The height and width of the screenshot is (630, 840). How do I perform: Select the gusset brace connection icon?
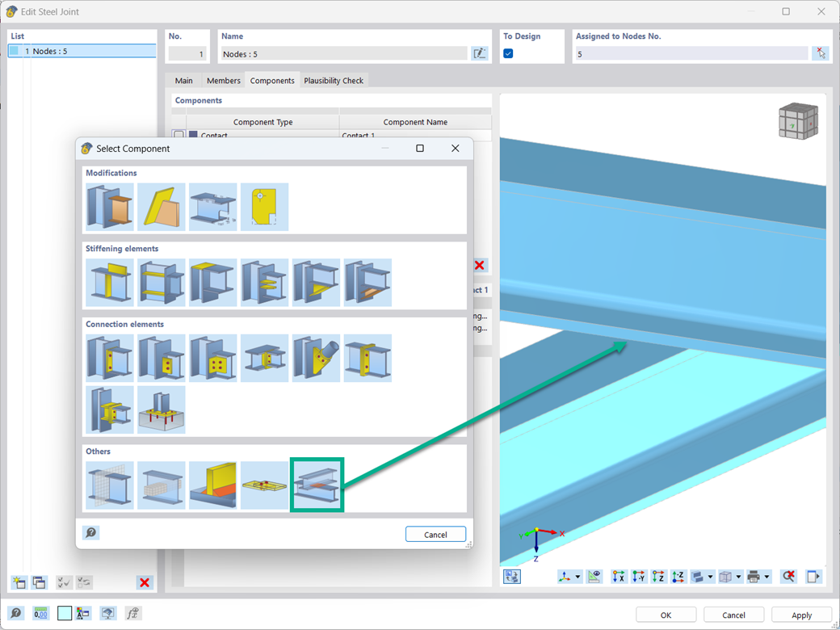coord(316,359)
